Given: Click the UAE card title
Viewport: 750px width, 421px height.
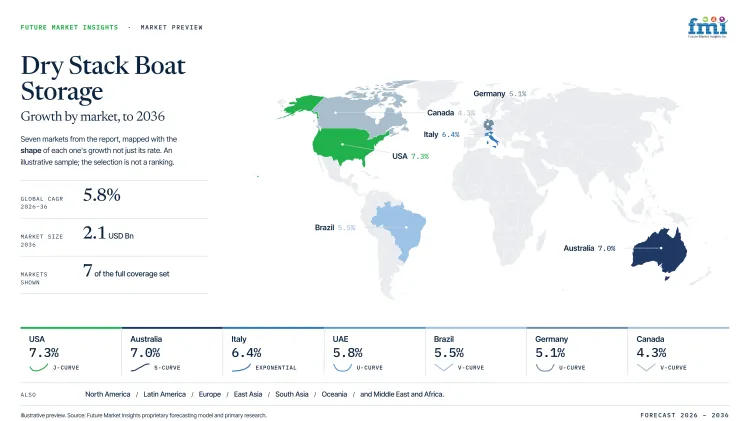Looking at the screenshot, I should click(341, 339).
